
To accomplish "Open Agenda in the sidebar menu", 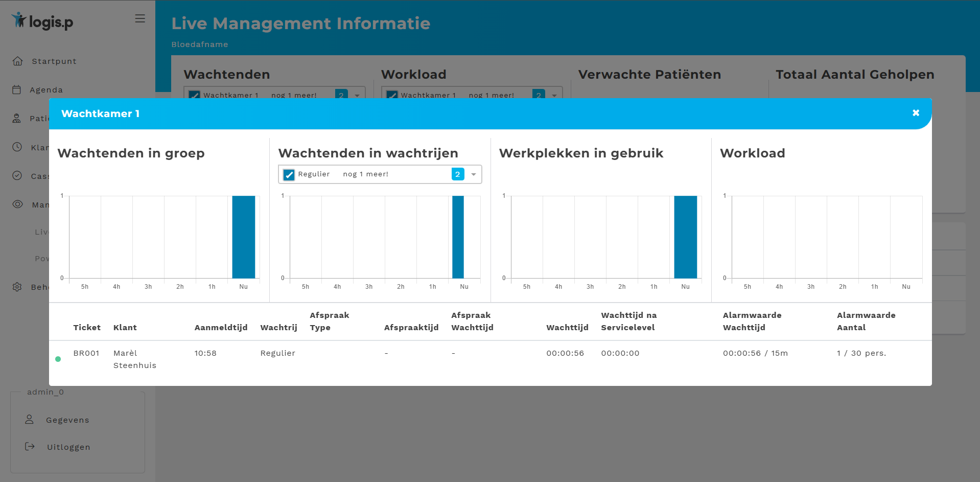I will coord(46,90).
